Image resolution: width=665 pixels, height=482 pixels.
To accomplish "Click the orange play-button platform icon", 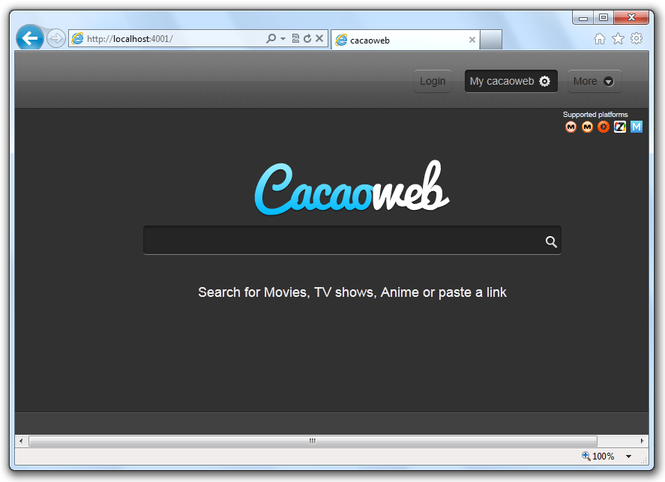I will [603, 127].
